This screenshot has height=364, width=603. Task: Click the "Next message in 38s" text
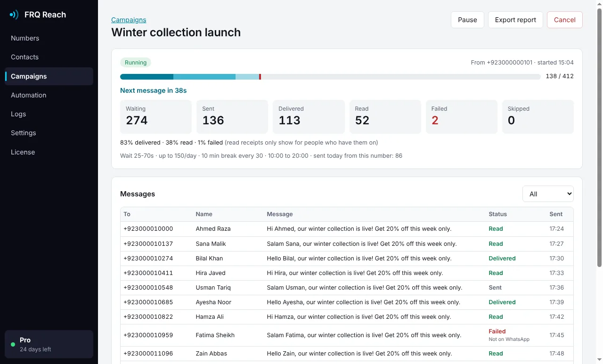click(154, 90)
